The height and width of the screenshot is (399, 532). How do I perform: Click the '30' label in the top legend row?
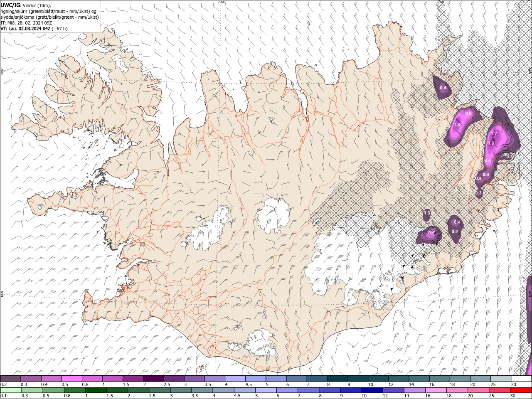point(514,384)
